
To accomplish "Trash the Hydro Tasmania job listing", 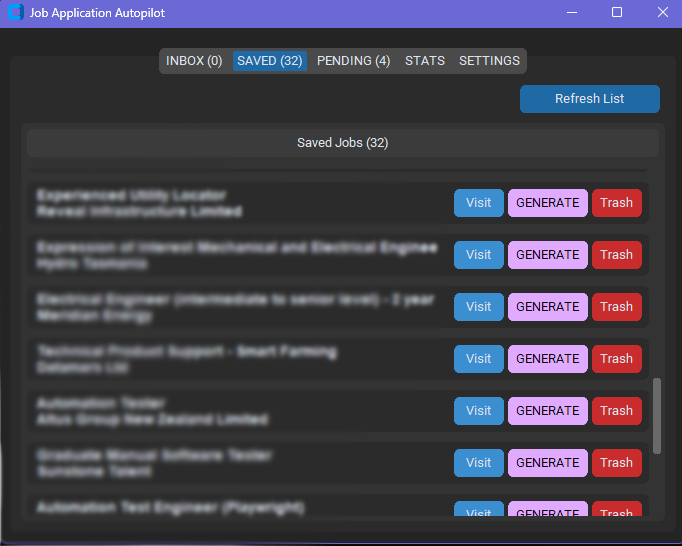I will [x=616, y=255].
